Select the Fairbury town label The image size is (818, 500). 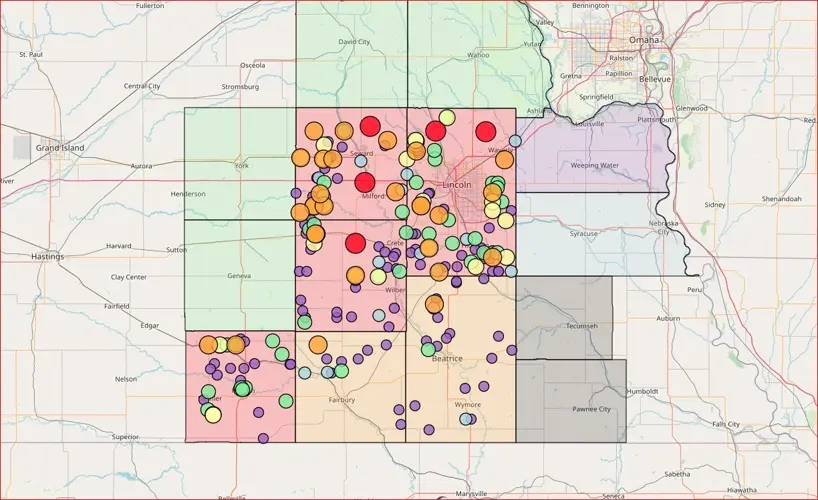tap(342, 400)
